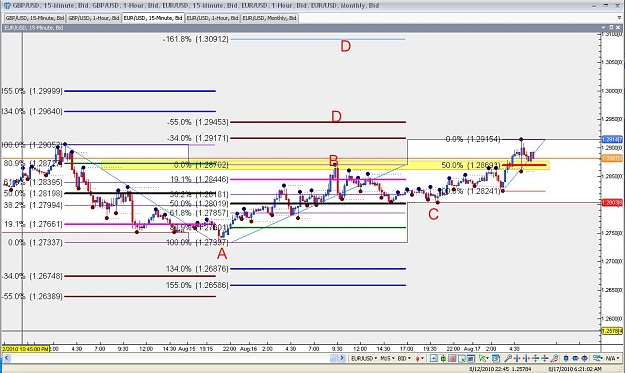Click the blue 1.2914 price label on axis
This screenshot has height=373, width=625.
pyautogui.click(x=611, y=139)
